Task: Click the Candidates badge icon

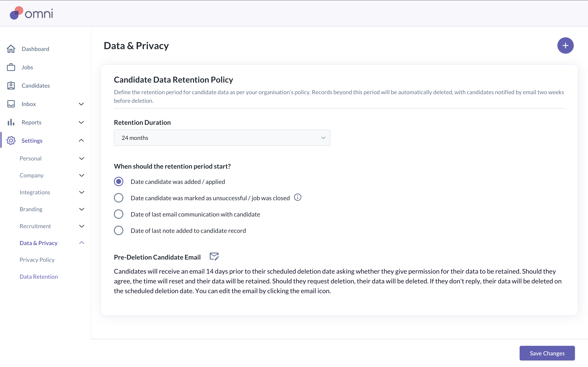Action: tap(11, 86)
